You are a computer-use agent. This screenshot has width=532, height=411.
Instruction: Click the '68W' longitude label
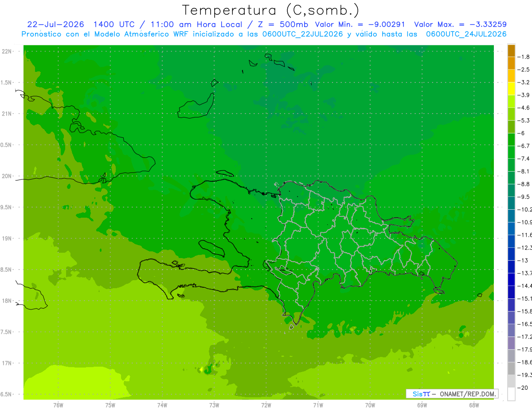pos(473,405)
